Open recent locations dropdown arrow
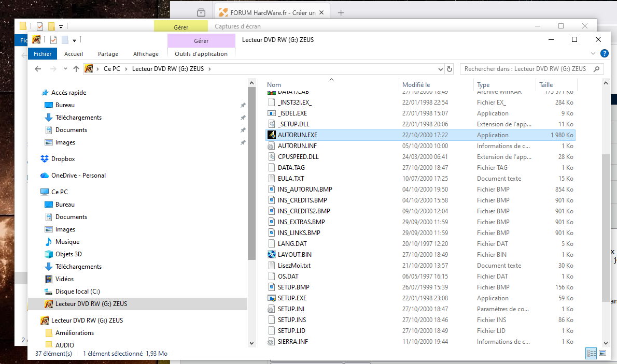This screenshot has width=617, height=364. point(65,69)
